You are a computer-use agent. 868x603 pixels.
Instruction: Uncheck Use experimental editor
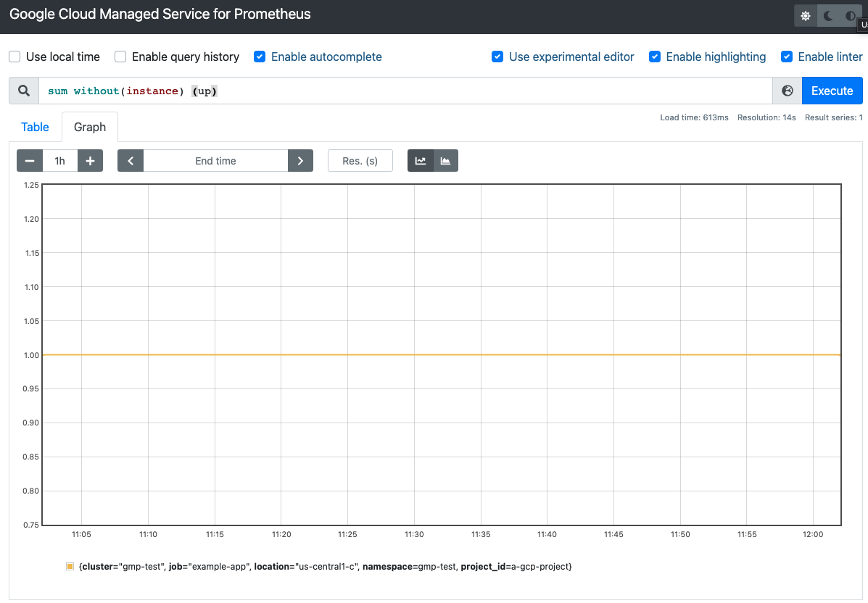pos(497,57)
